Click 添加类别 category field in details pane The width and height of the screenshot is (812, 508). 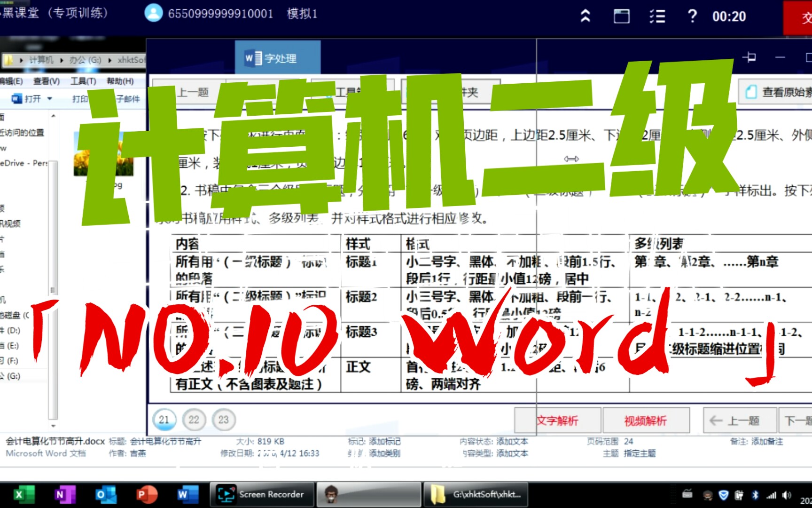tap(385, 453)
